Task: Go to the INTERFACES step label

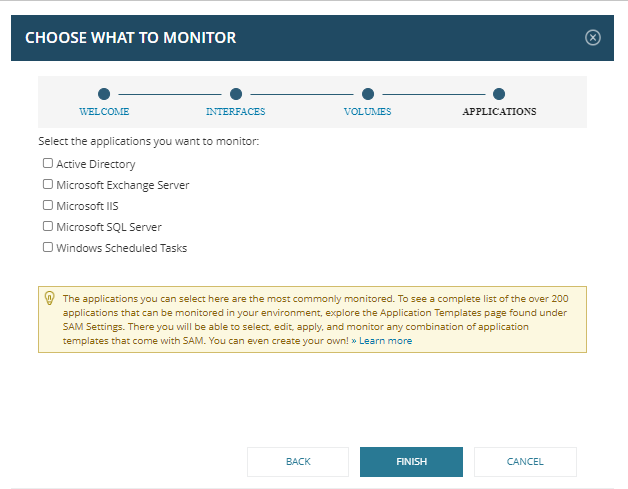Action: click(236, 111)
